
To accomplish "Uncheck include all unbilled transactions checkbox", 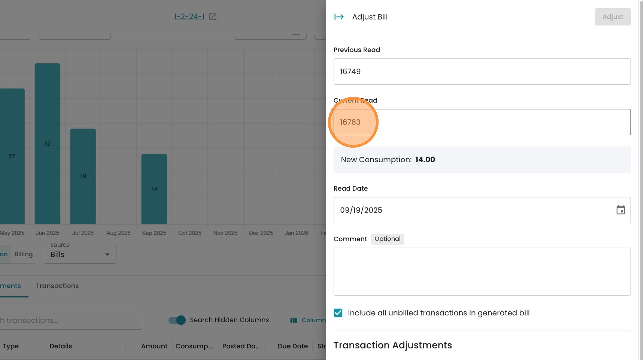I will [x=338, y=313].
